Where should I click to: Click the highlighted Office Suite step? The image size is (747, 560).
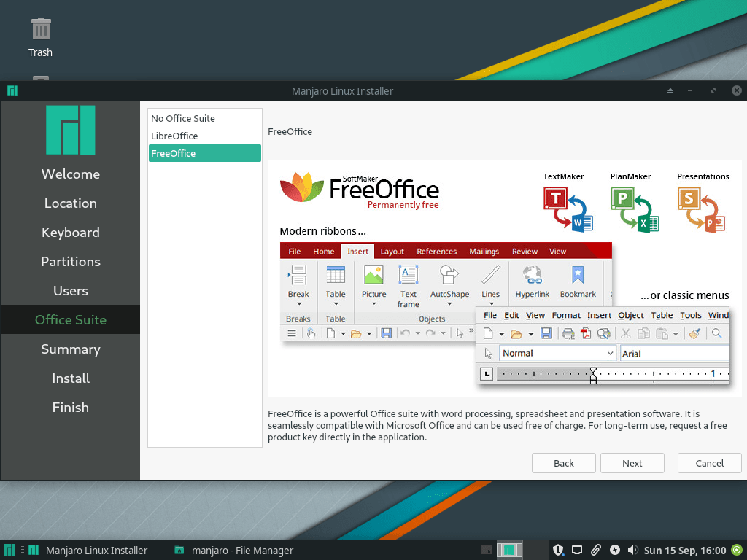[x=71, y=319]
